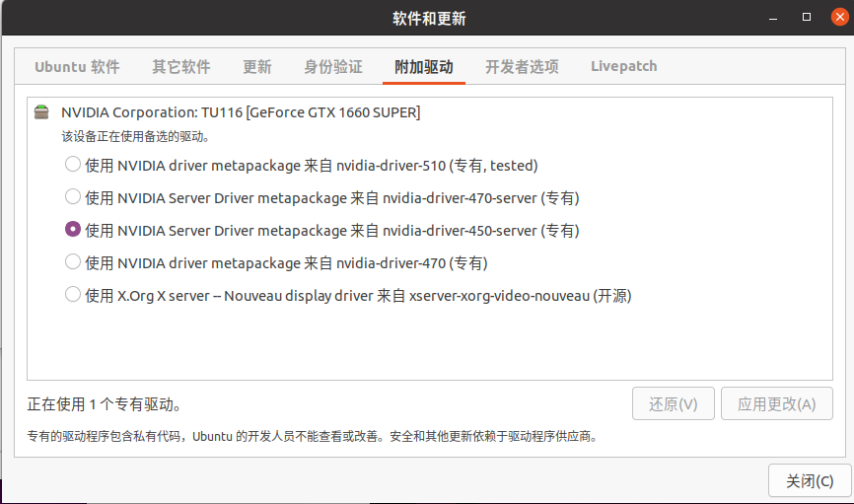This screenshot has height=504, width=854.
Task: Select the nvidia-driver-450-server radio button
Action: click(72, 230)
